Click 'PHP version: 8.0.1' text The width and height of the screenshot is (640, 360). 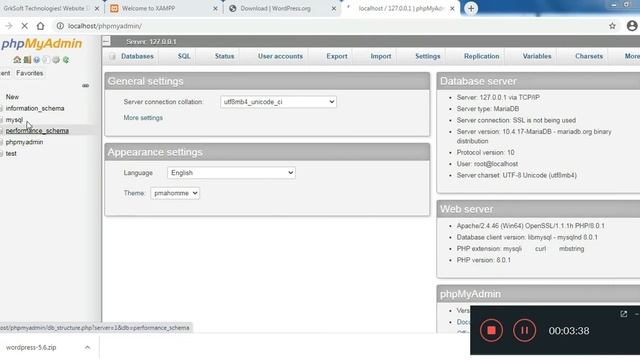(483, 260)
